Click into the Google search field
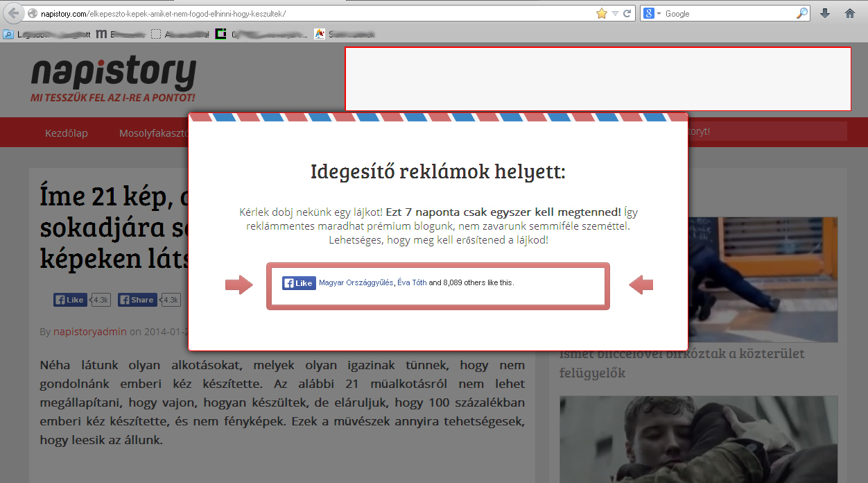This screenshot has width=868, height=483. pos(728,13)
